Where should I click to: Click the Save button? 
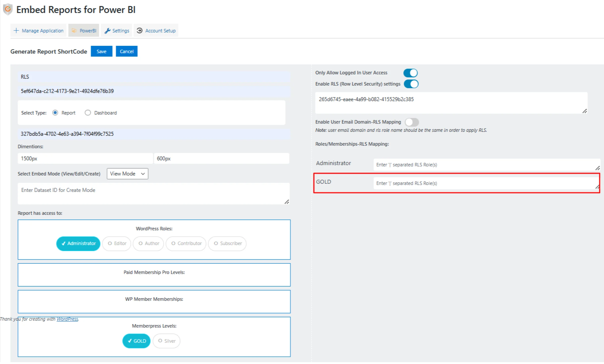coord(101,51)
